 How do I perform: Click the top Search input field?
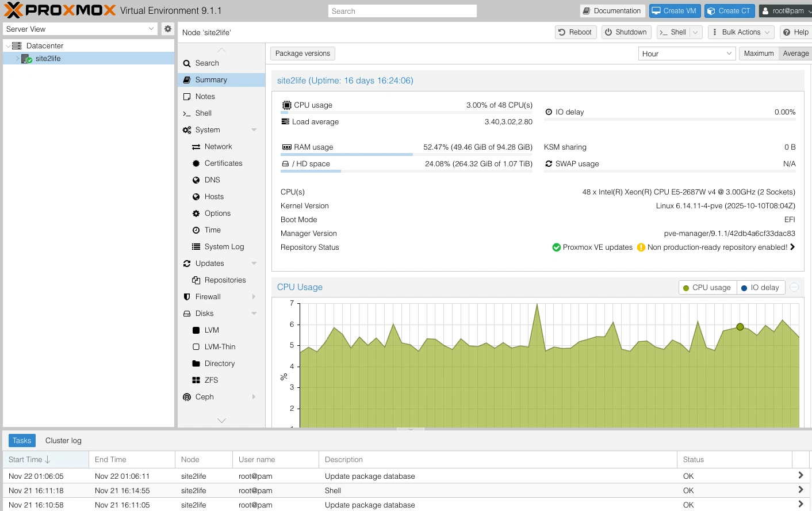pyautogui.click(x=402, y=11)
